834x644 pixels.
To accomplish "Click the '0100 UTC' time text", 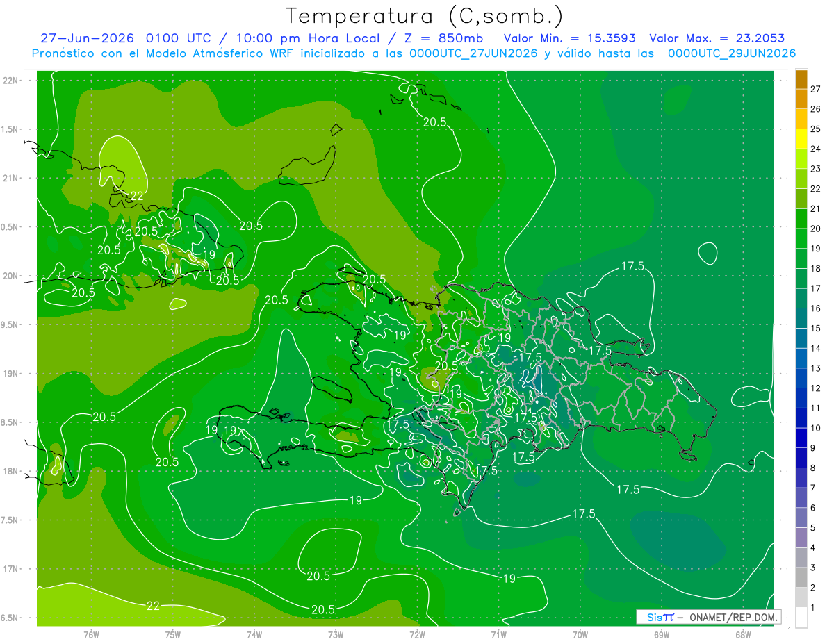I will click(179, 38).
